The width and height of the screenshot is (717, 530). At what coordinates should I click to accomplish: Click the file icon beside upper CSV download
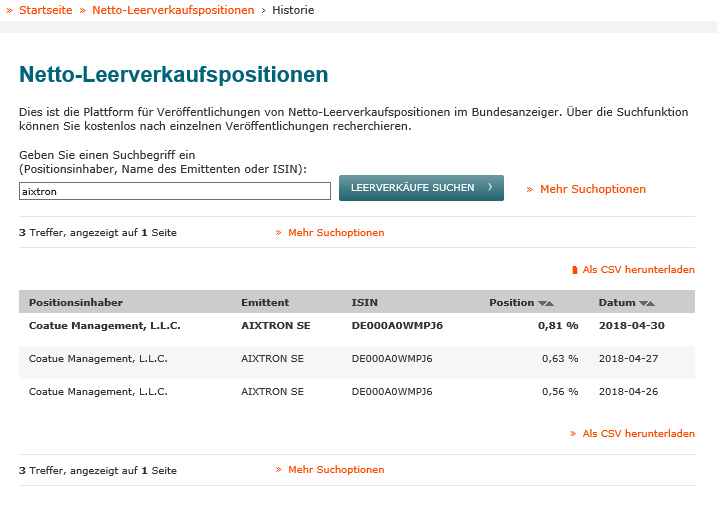[x=575, y=270]
